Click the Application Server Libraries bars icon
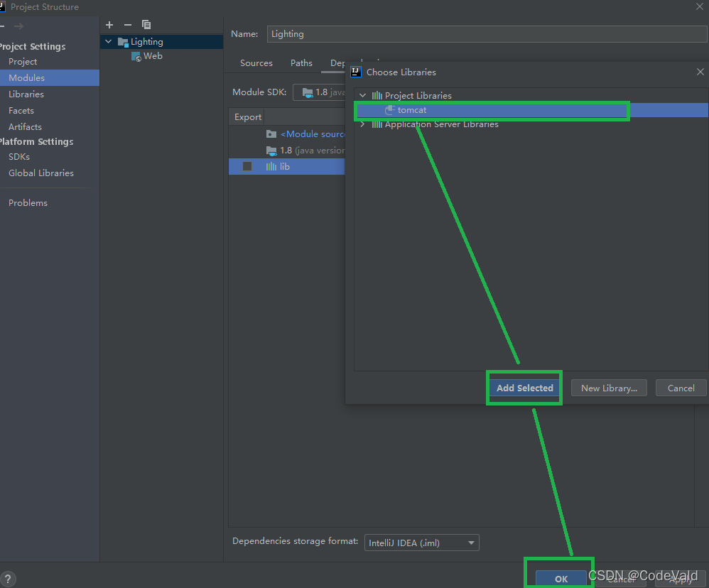Viewport: 709px width, 588px height. [x=377, y=124]
